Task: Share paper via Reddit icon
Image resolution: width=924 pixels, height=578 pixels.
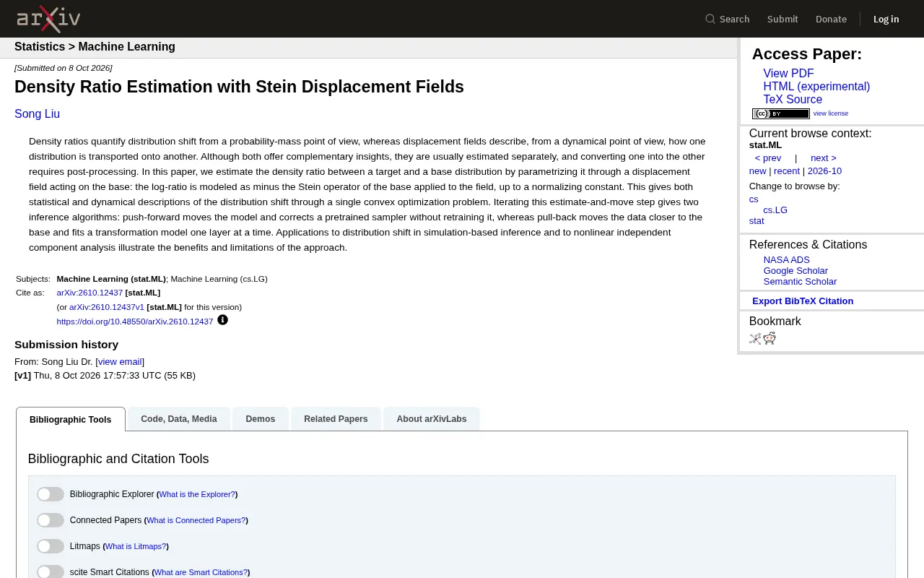Action: click(770, 338)
